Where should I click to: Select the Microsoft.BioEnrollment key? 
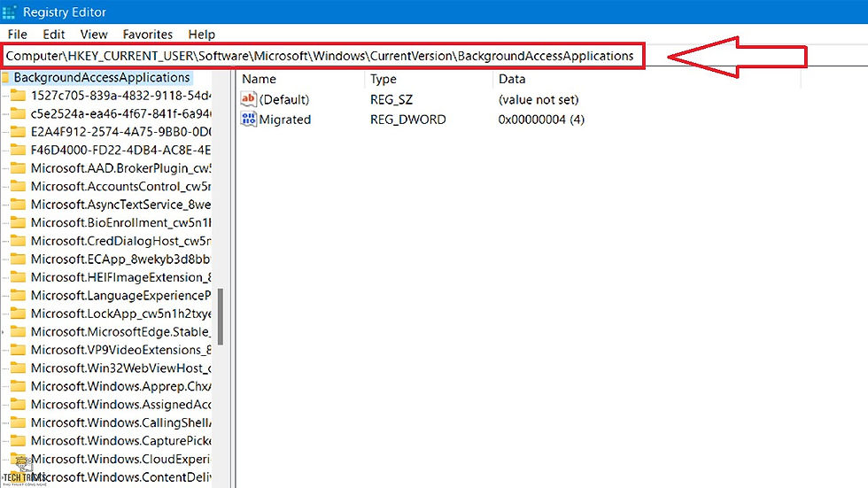pyautogui.click(x=120, y=223)
